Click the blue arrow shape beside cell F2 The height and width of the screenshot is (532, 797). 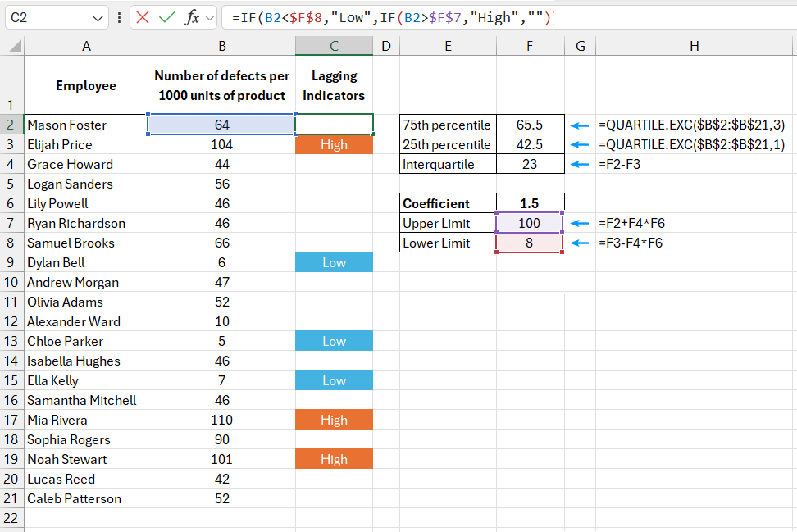click(x=581, y=125)
